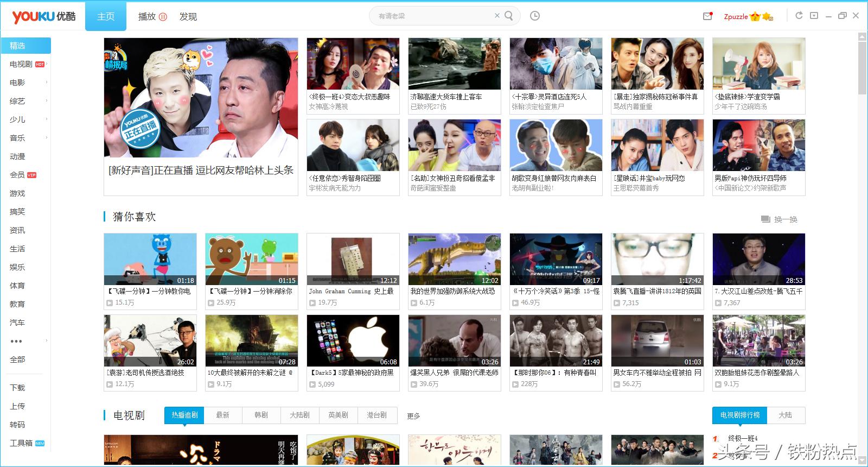Click the search magnifier icon
Image resolution: width=868 pixels, height=467 pixels.
(508, 16)
